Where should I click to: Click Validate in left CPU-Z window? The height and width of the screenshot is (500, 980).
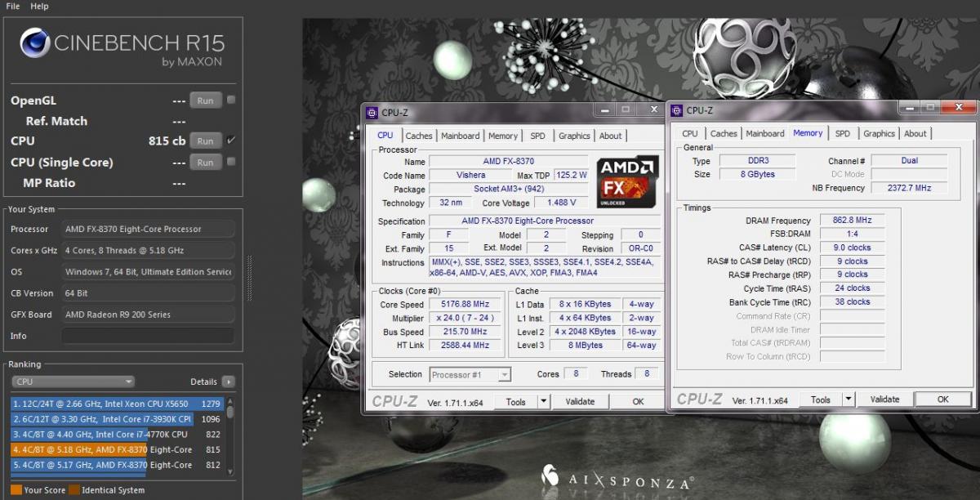pyautogui.click(x=580, y=401)
